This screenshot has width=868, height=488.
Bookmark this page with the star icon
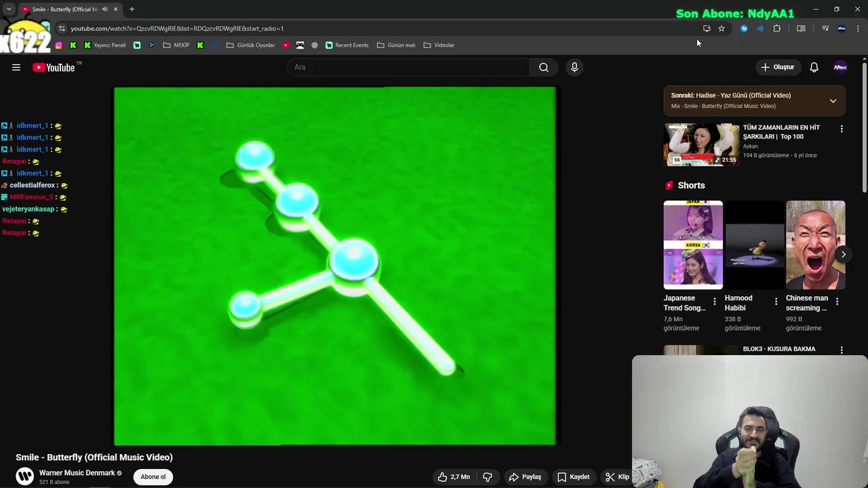click(722, 28)
